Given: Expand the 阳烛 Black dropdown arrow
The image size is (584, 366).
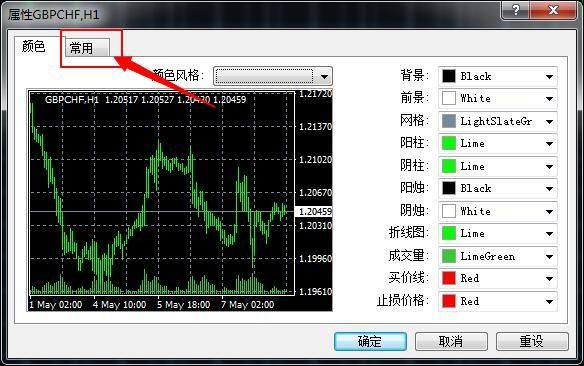Looking at the screenshot, I should pos(549,189).
